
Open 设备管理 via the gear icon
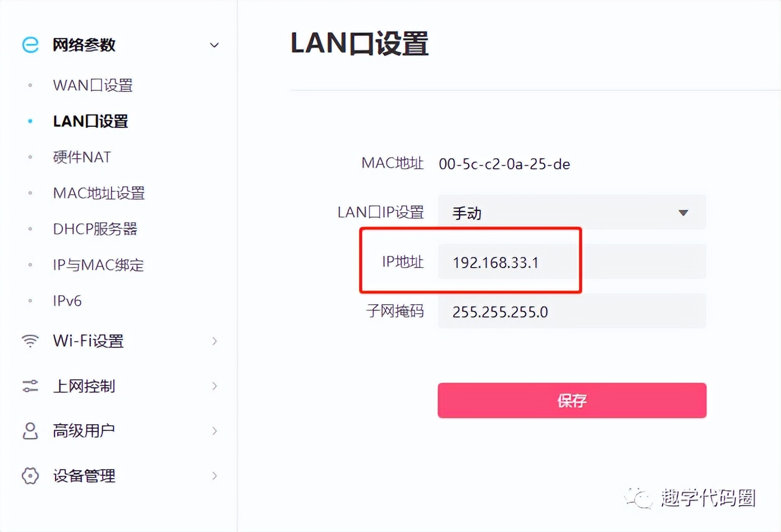tap(29, 475)
